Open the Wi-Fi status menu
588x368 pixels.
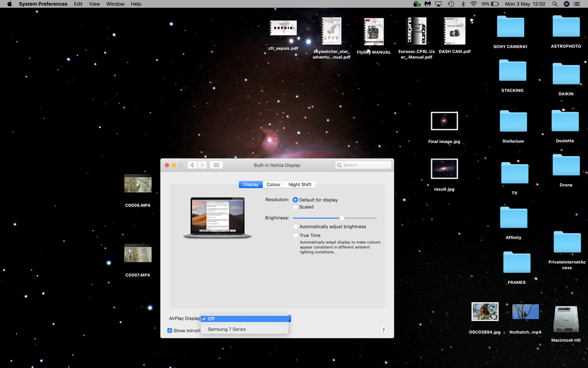click(x=474, y=4)
